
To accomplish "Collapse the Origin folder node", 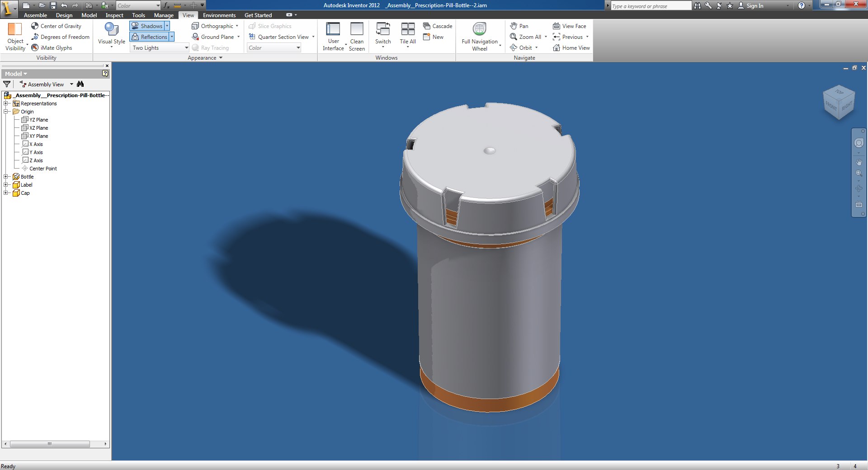I will pyautogui.click(x=6, y=112).
